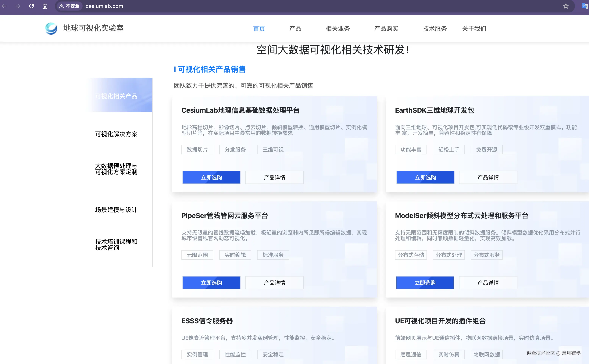
Task: Select 技术培训课程和技术咨询 sidebar tab
Action: (116, 244)
